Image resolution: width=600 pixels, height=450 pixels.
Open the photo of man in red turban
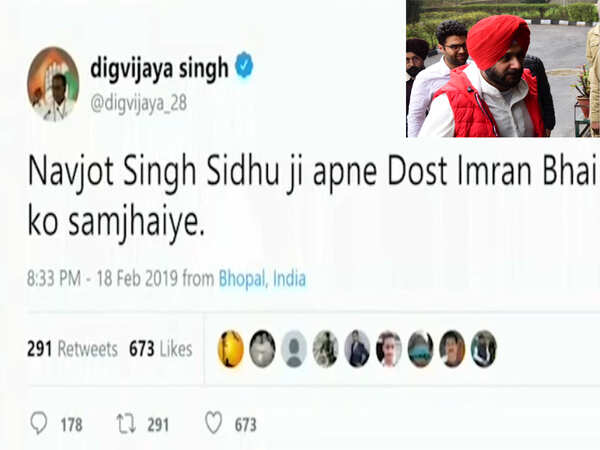(503, 68)
